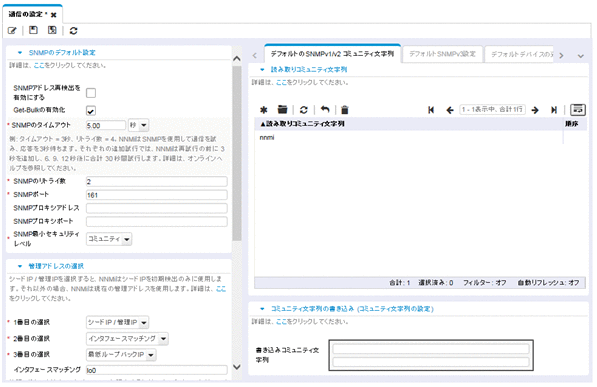597x387 pixels.
Task: Click the SNMPプロキシポート input field
Action: point(156,221)
